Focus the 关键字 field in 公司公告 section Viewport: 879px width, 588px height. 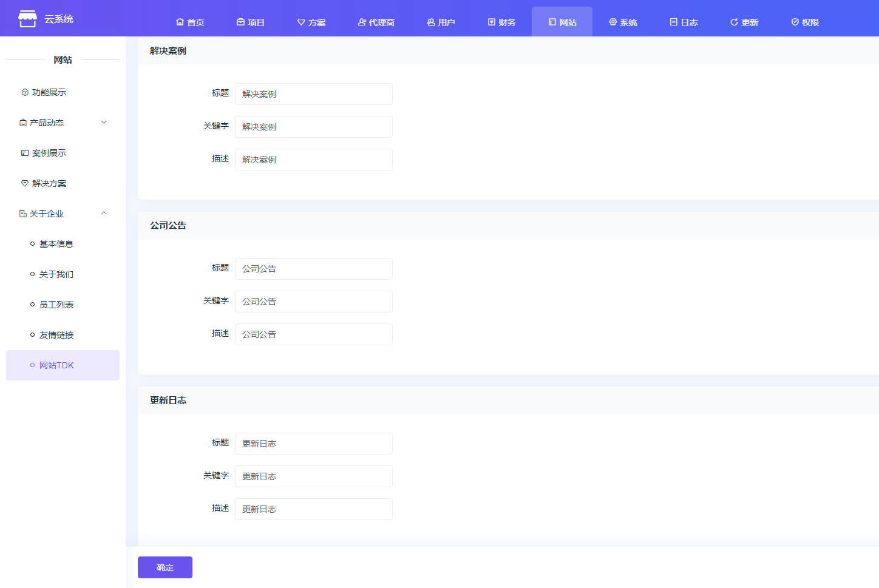(314, 302)
